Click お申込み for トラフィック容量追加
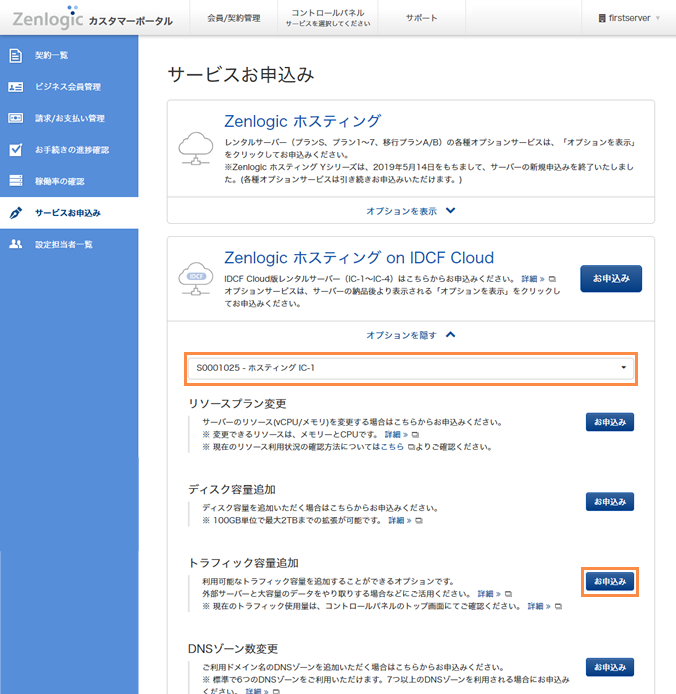 (x=610, y=581)
